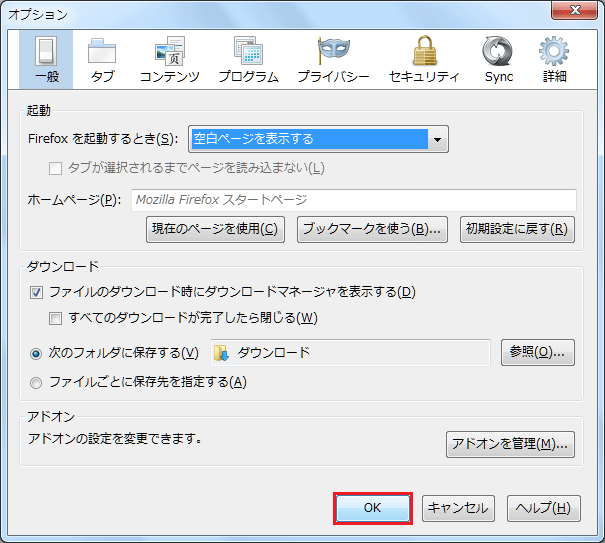Click the ホームページ input field
This screenshot has width=605, height=543.
tap(354, 200)
